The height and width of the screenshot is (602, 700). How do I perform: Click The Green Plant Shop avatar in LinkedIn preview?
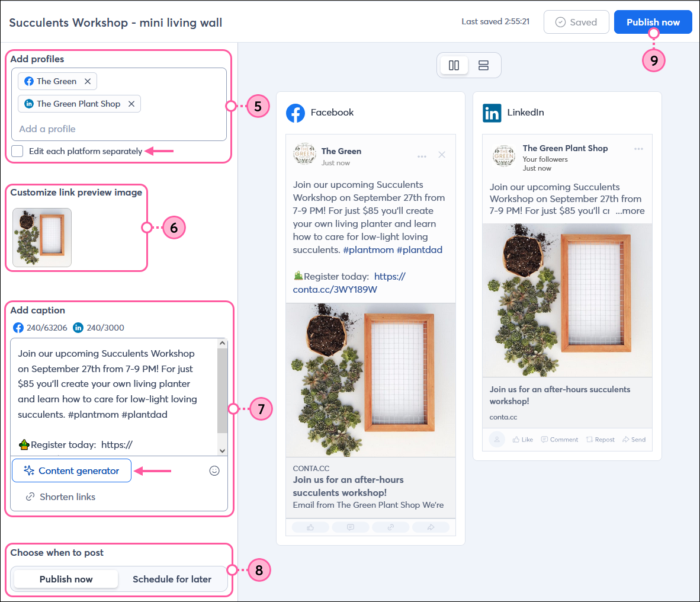504,156
